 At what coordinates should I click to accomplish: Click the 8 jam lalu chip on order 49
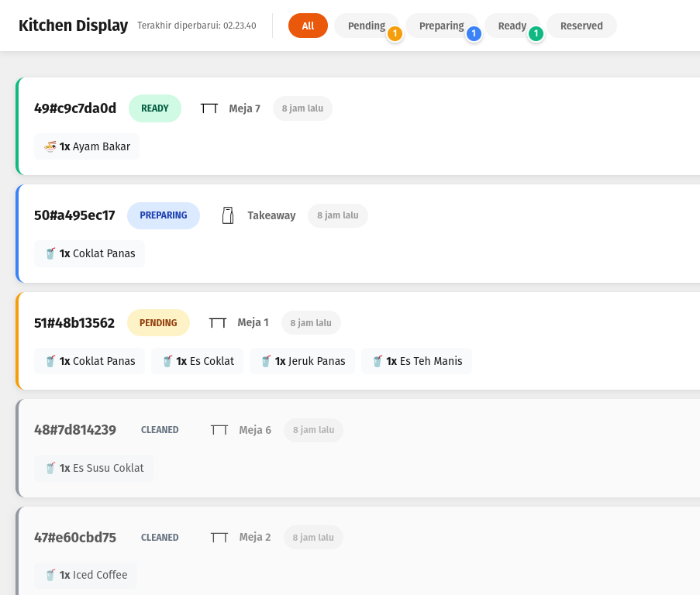[302, 108]
